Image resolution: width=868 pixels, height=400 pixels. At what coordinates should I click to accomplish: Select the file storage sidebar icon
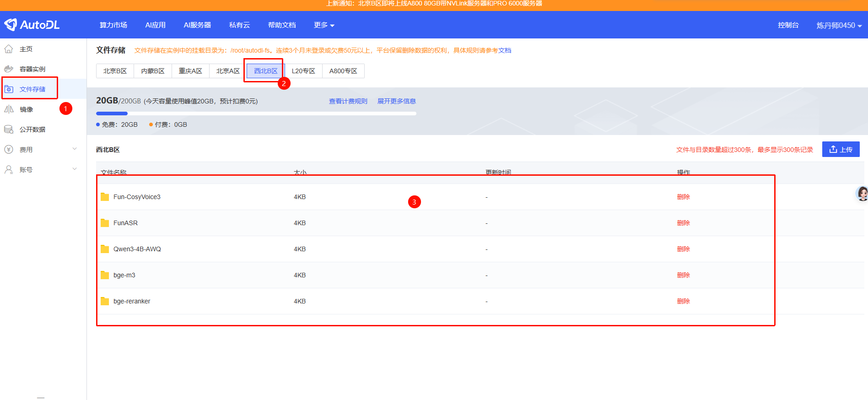pos(9,89)
